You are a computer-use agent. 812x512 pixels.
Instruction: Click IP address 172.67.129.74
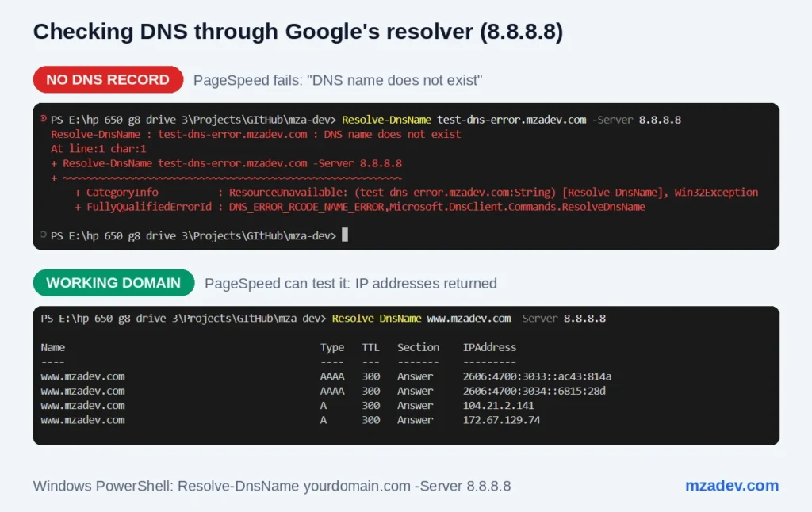coord(501,420)
